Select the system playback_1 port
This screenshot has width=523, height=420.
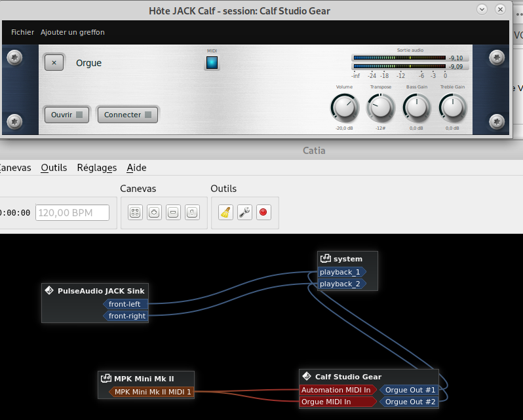point(341,272)
